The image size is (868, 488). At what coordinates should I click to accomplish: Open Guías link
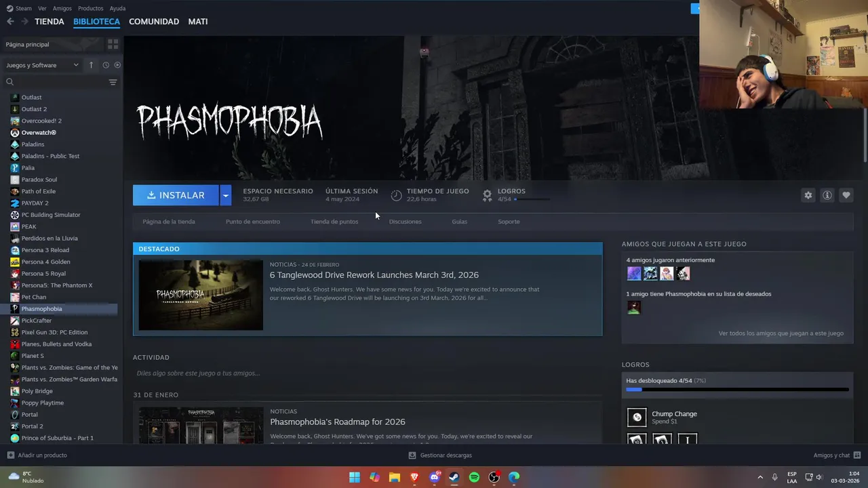click(x=460, y=222)
